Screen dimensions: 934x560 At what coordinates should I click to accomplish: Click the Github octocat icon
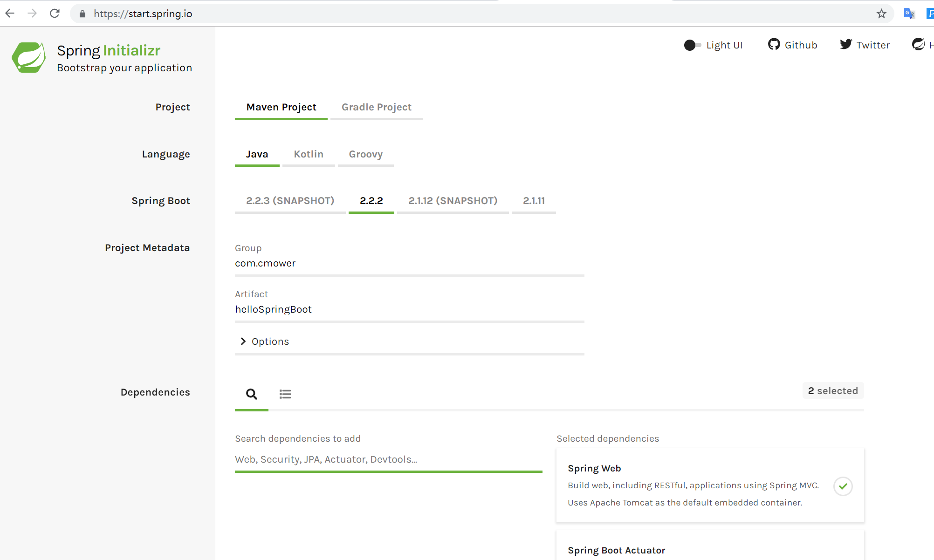774,44
